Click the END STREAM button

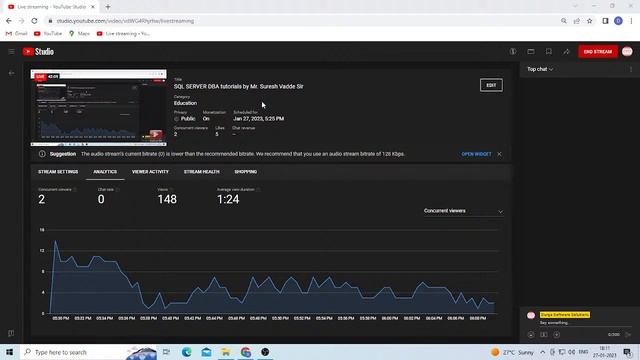tap(598, 52)
